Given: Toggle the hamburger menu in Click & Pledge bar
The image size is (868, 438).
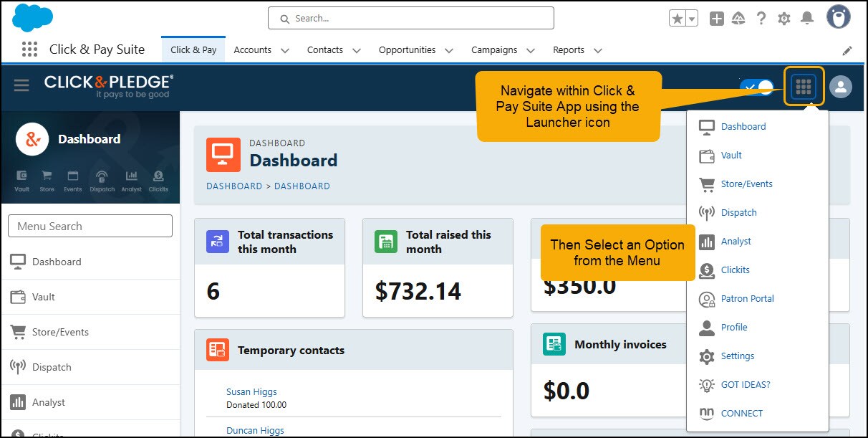Looking at the screenshot, I should (21, 86).
